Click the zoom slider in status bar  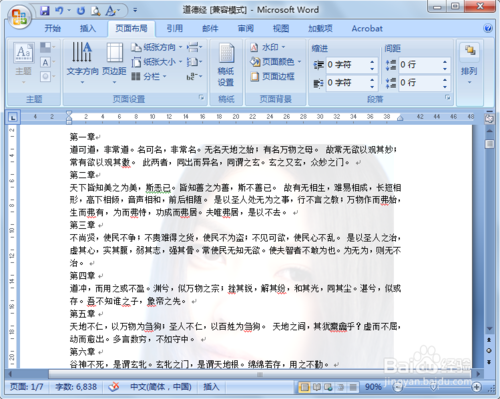[x=433, y=387]
